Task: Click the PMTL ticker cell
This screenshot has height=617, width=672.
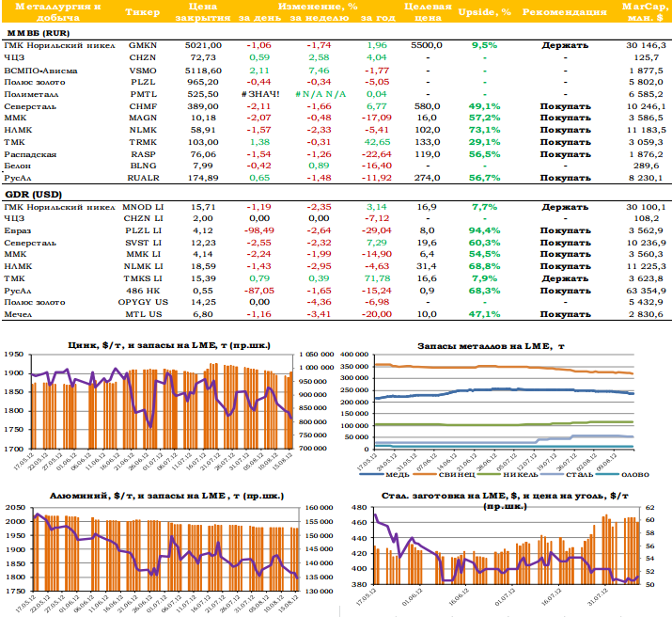Action: click(144, 94)
